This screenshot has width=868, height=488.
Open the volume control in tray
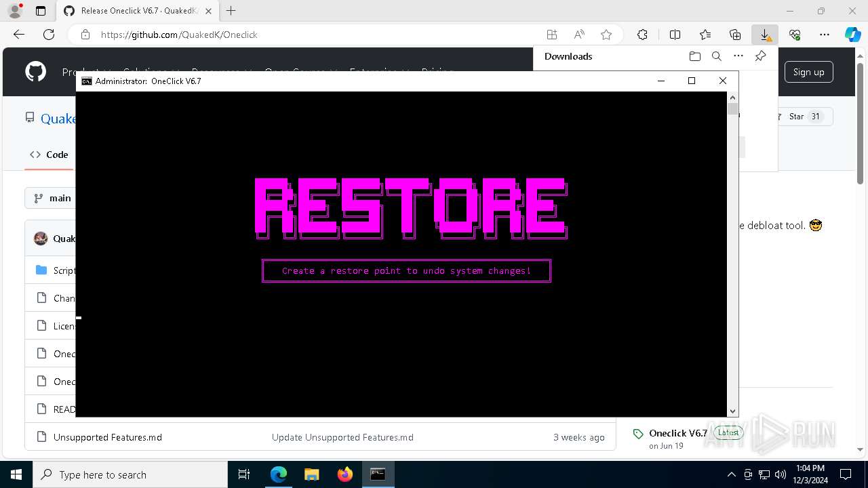click(x=781, y=474)
